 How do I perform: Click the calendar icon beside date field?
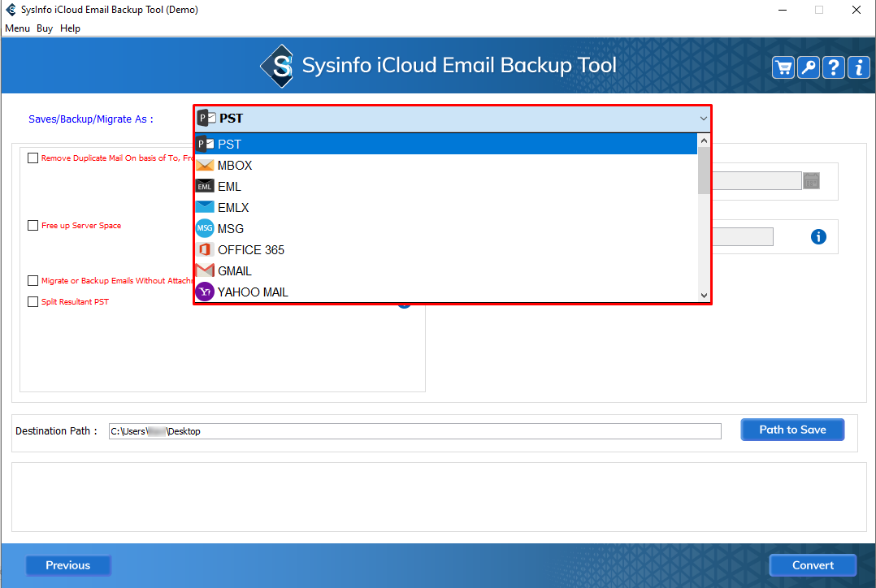[x=811, y=181]
